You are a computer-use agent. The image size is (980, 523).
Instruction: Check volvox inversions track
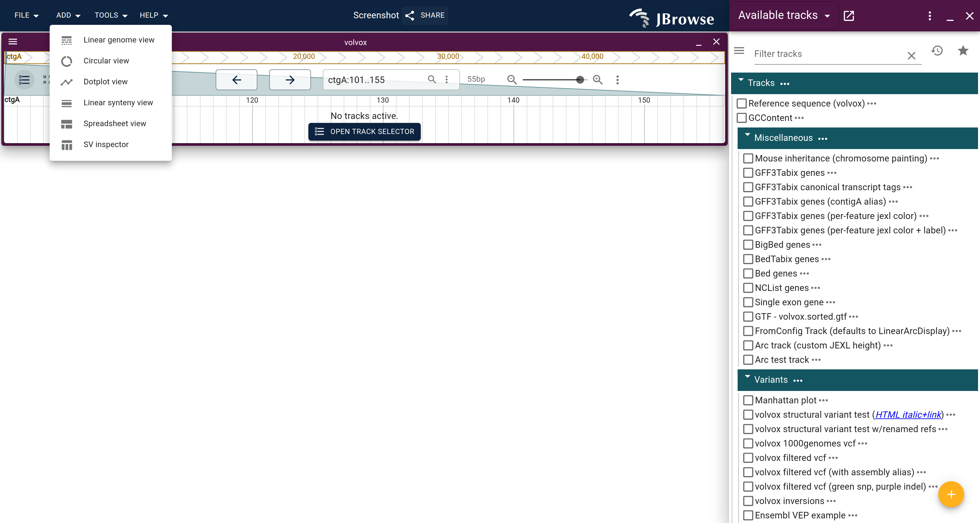(x=748, y=501)
